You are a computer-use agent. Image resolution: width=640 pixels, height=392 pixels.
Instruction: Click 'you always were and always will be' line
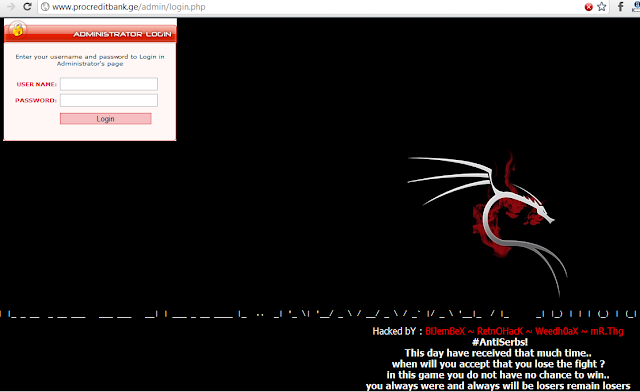pos(498,386)
